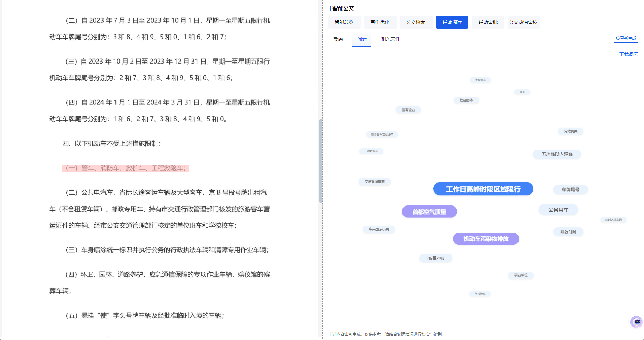Click the AI disclaimer text 上述内容由AI生成
Viewport: 644px width, 340px height.
point(386,334)
